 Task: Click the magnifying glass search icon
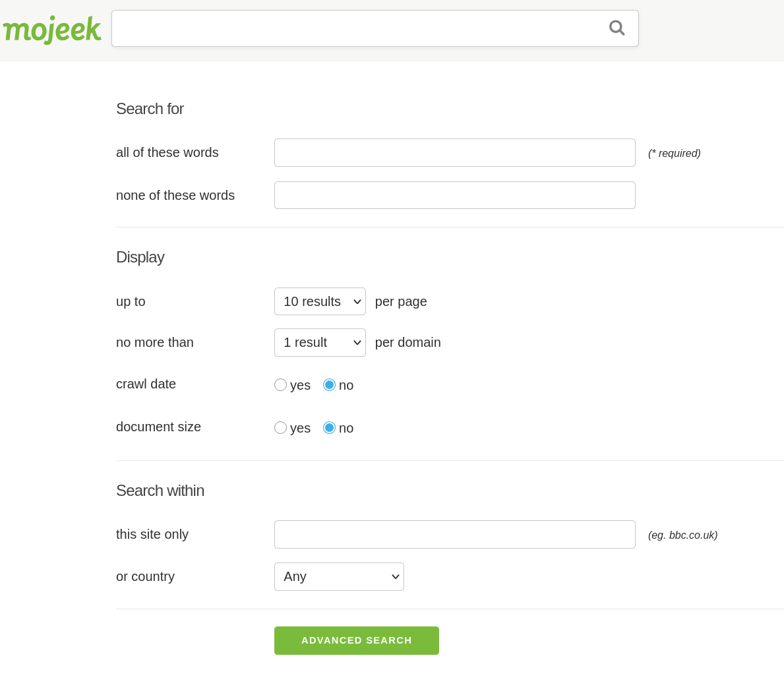coord(617,28)
